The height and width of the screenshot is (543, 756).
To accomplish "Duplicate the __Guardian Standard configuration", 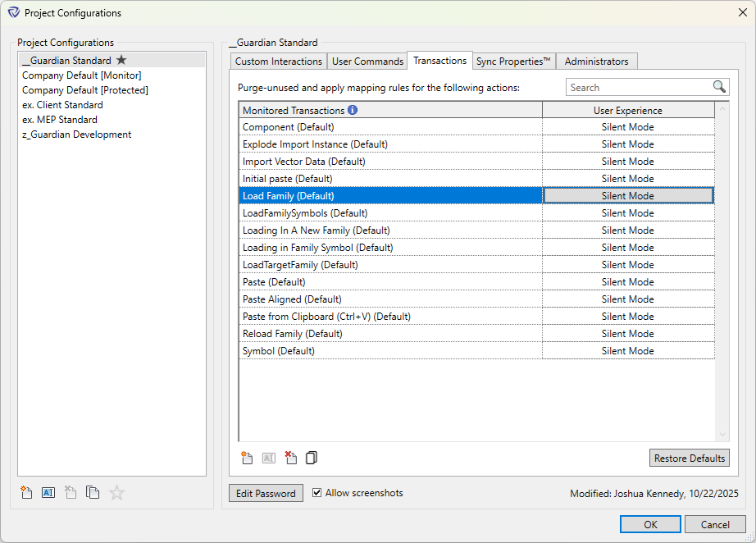I will coord(93,492).
